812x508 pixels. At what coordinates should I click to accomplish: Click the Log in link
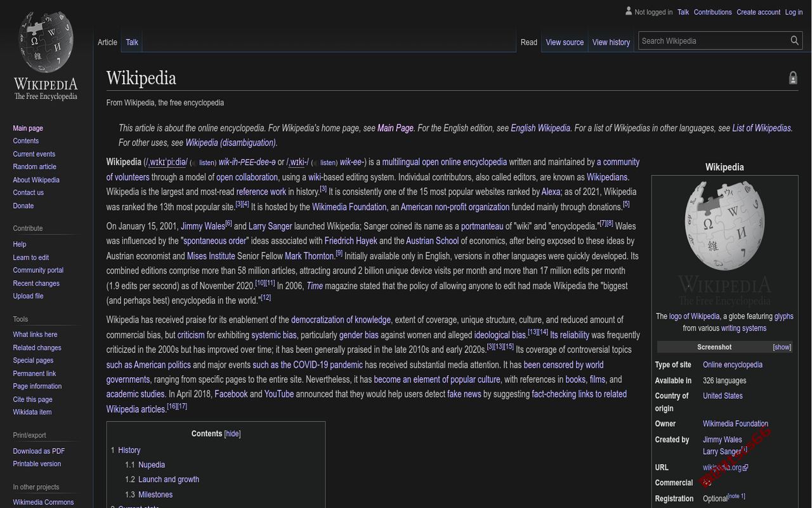tap(794, 12)
